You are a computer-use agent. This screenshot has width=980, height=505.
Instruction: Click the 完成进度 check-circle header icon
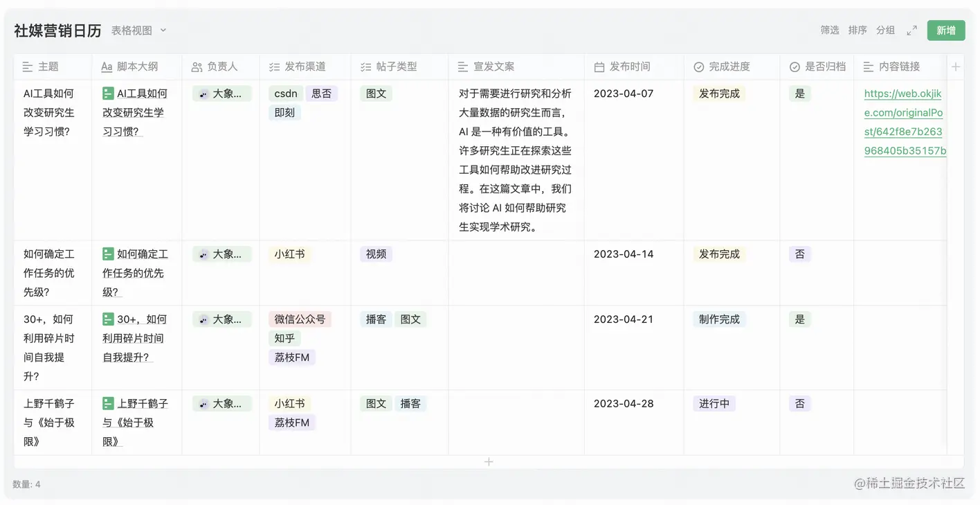(699, 67)
